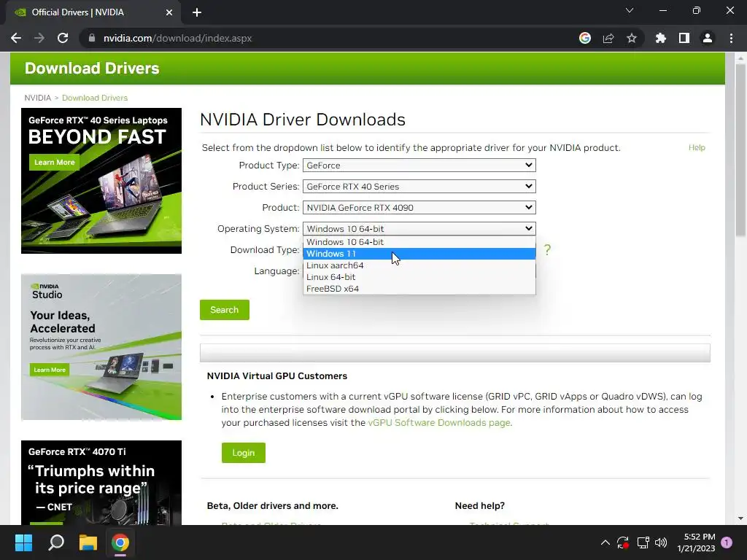Click the green question mark help icon
This screenshot has height=560, width=747.
click(x=547, y=249)
